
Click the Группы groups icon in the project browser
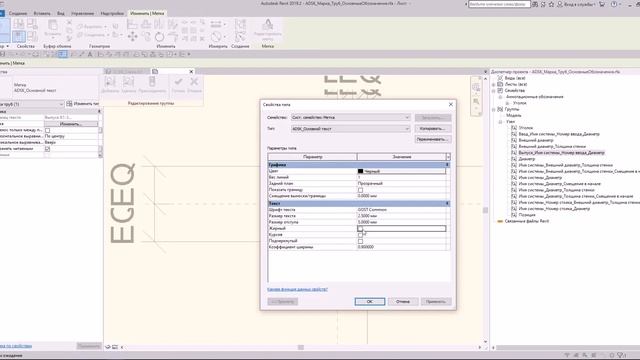tap(500, 109)
